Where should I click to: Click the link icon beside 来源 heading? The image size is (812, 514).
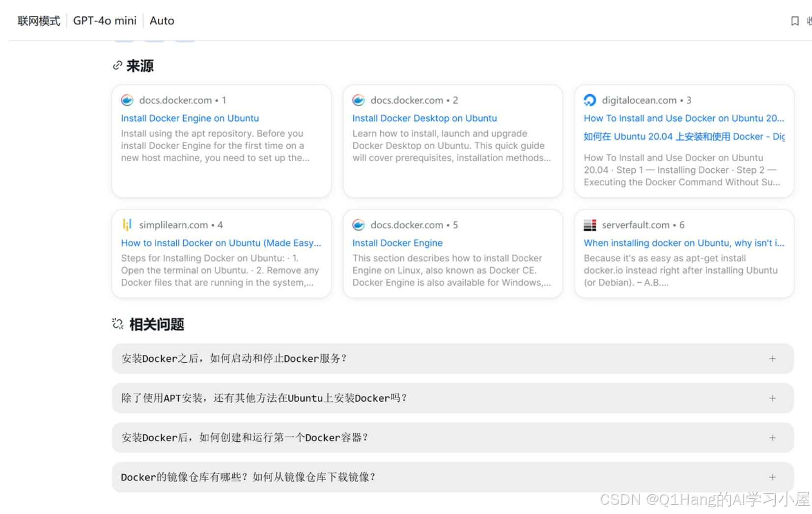click(x=117, y=65)
